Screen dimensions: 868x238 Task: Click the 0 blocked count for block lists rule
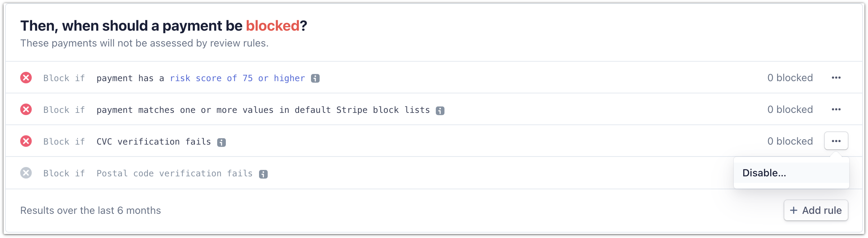(790, 110)
